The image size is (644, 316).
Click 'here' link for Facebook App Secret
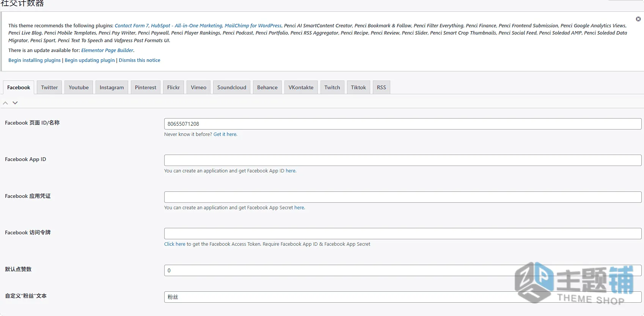299,208
